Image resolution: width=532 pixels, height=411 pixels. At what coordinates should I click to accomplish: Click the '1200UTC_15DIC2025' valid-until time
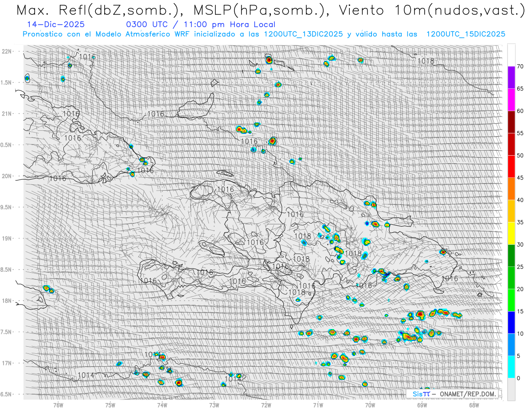[x=465, y=34]
